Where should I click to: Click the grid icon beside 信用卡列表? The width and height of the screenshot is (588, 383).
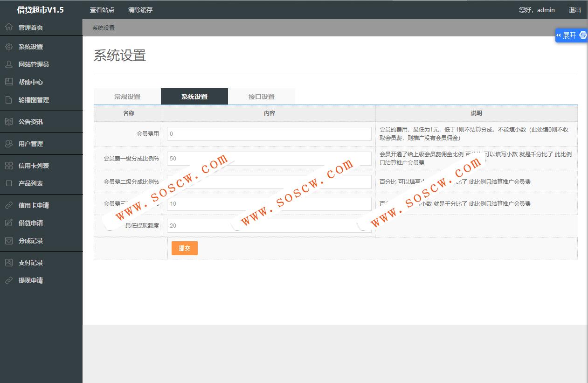(8, 166)
